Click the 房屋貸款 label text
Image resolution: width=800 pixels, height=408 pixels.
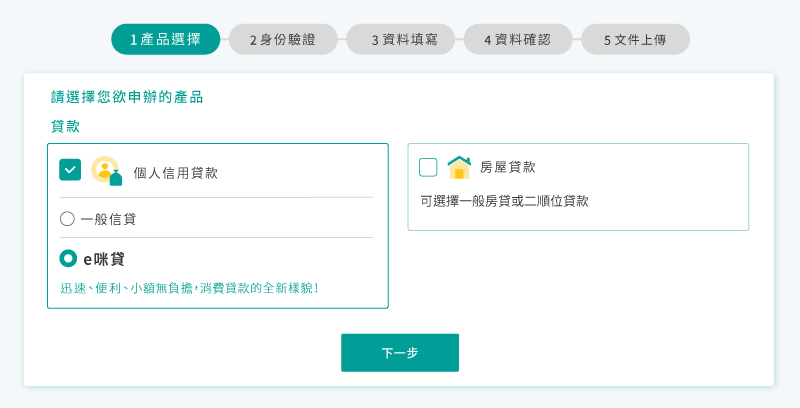click(508, 167)
